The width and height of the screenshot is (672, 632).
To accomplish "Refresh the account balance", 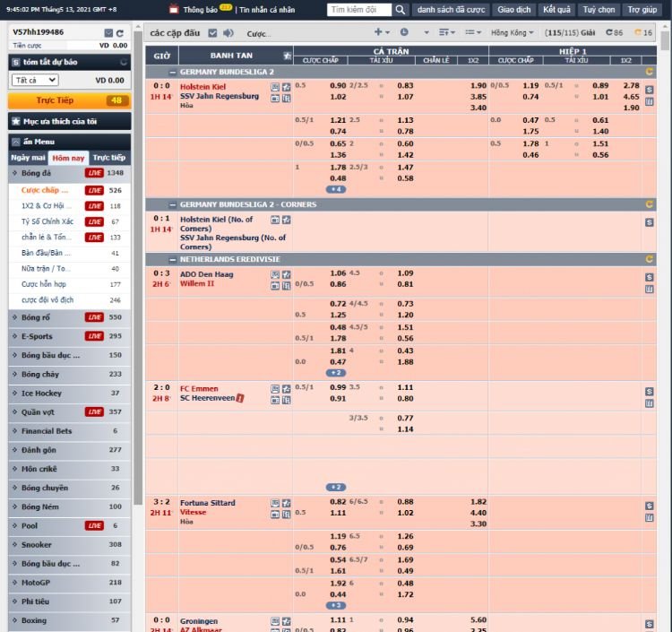I will point(119,32).
